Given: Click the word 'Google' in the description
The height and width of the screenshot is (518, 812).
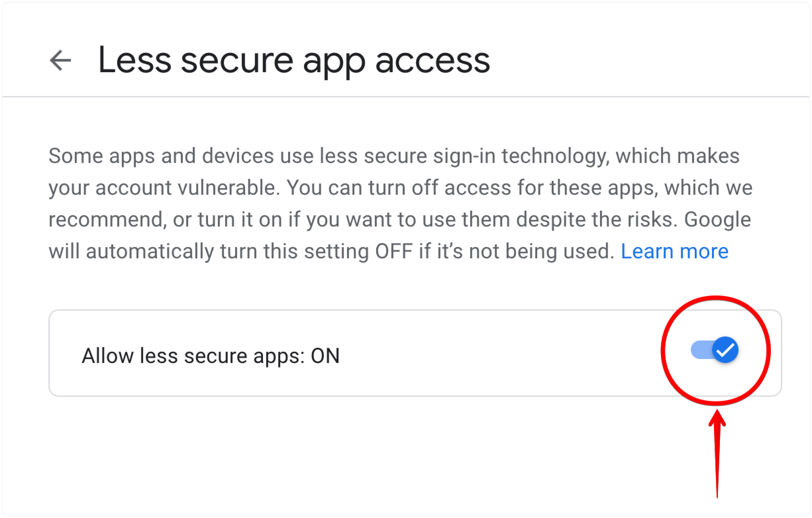Looking at the screenshot, I should coord(717,220).
